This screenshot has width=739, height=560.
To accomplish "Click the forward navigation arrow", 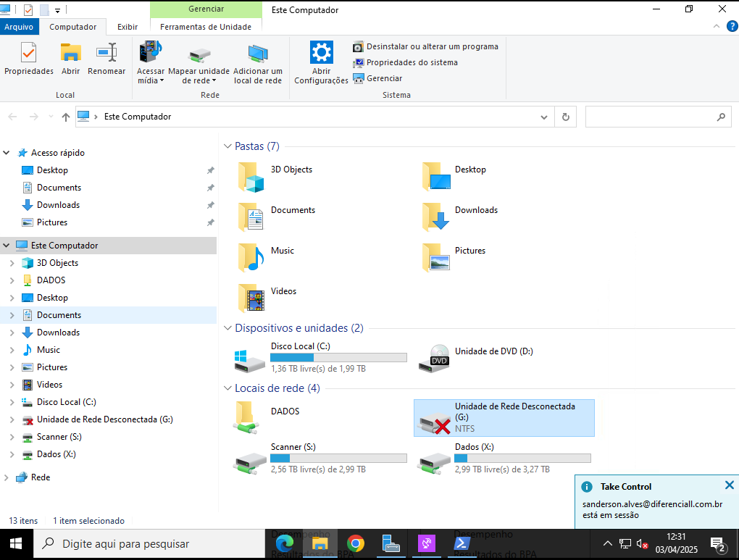I will [34, 117].
